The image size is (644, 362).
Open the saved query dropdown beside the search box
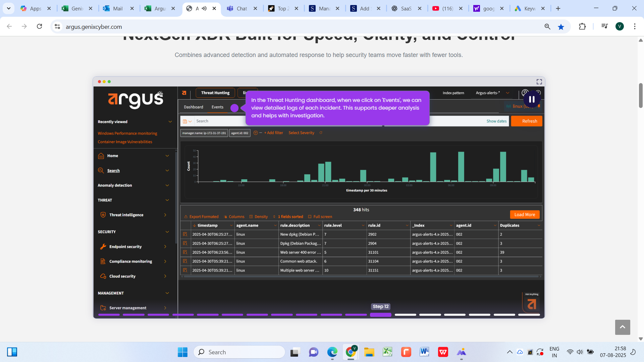[x=187, y=121]
